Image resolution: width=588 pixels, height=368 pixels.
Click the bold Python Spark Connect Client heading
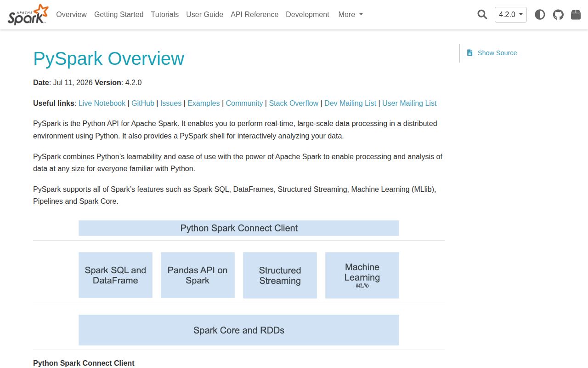click(84, 363)
